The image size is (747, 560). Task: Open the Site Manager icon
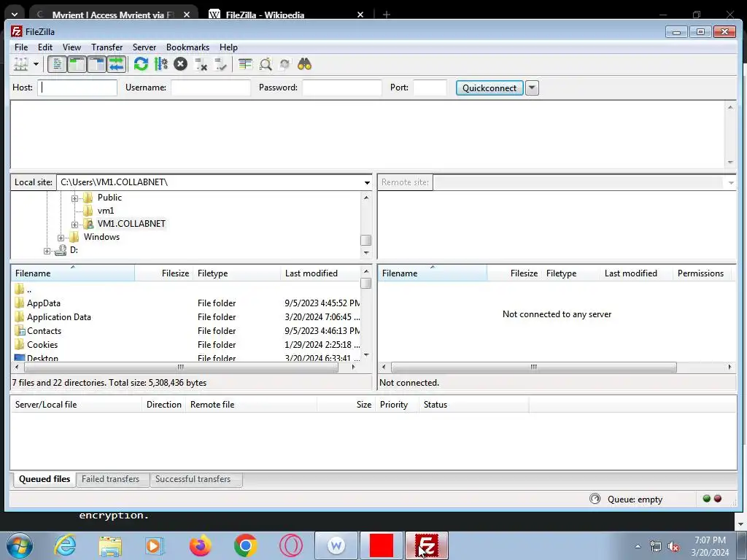[x=21, y=64]
